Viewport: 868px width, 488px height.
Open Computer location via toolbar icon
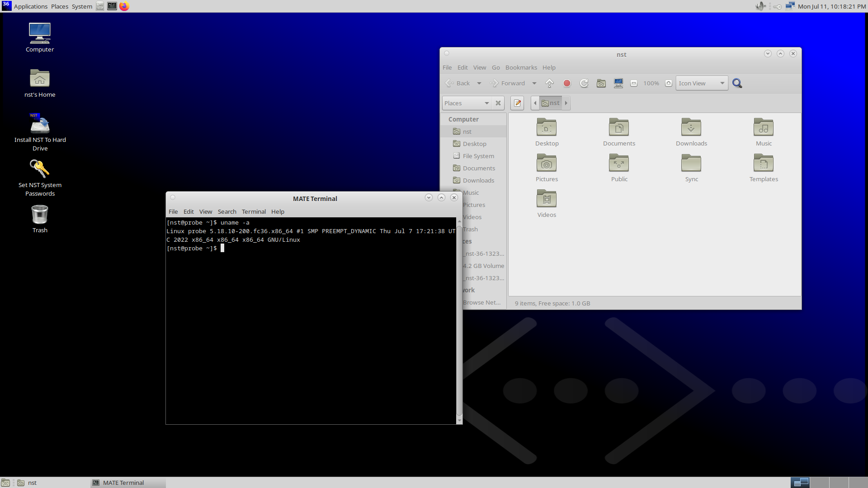[x=618, y=83]
